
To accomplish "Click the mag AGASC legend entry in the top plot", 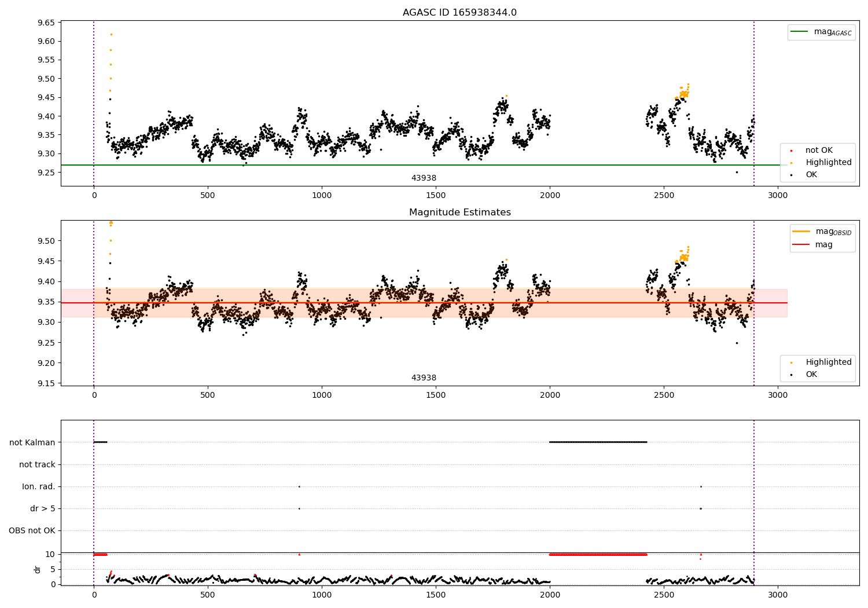I will click(x=822, y=32).
